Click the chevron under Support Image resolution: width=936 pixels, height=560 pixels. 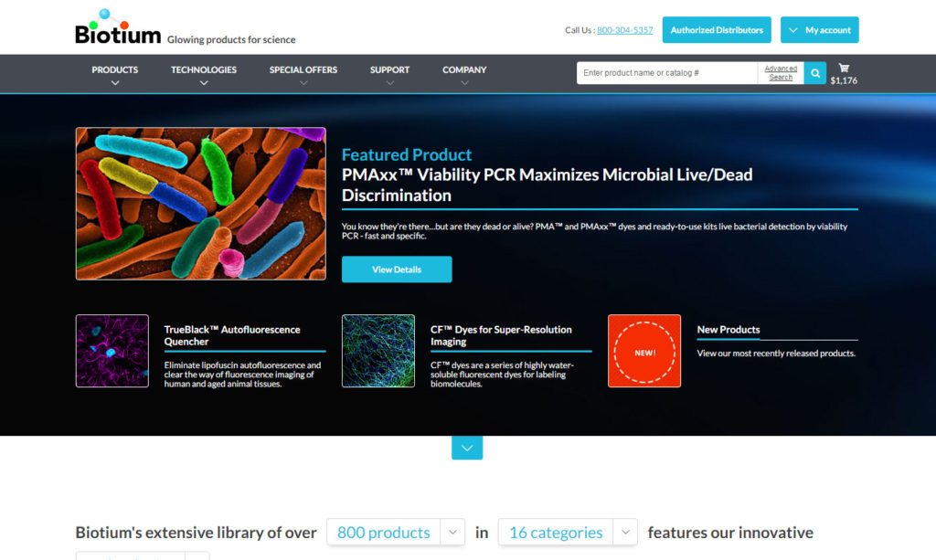click(x=389, y=83)
